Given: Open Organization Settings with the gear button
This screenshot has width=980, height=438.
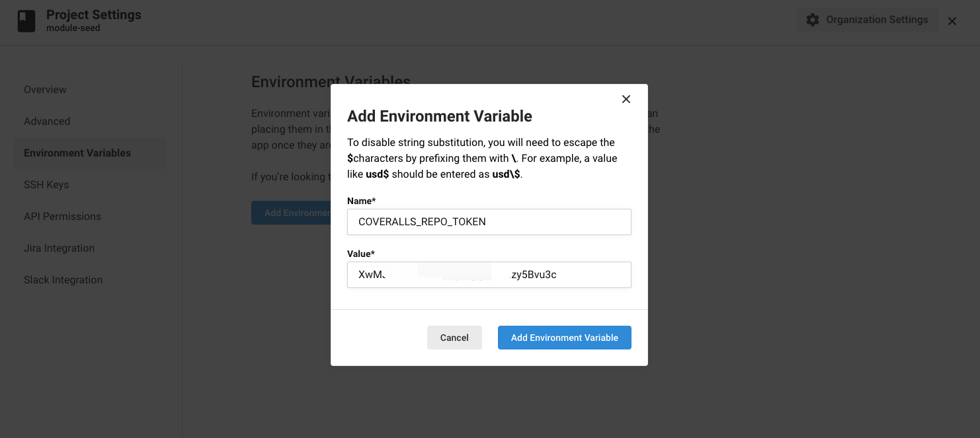Looking at the screenshot, I should (867, 20).
